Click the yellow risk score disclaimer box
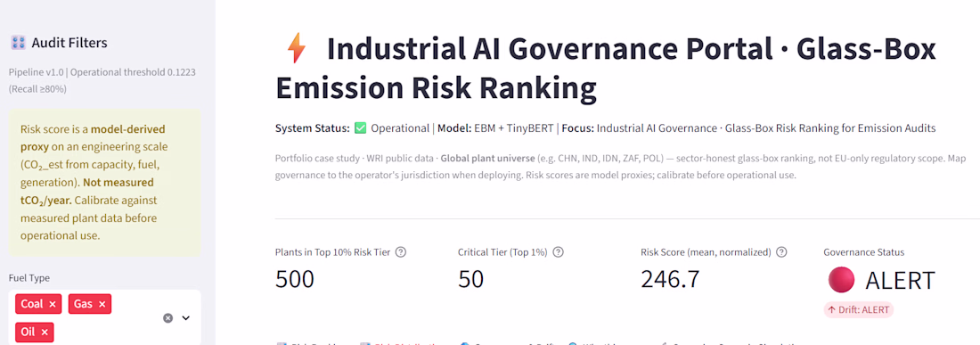 pos(105,183)
